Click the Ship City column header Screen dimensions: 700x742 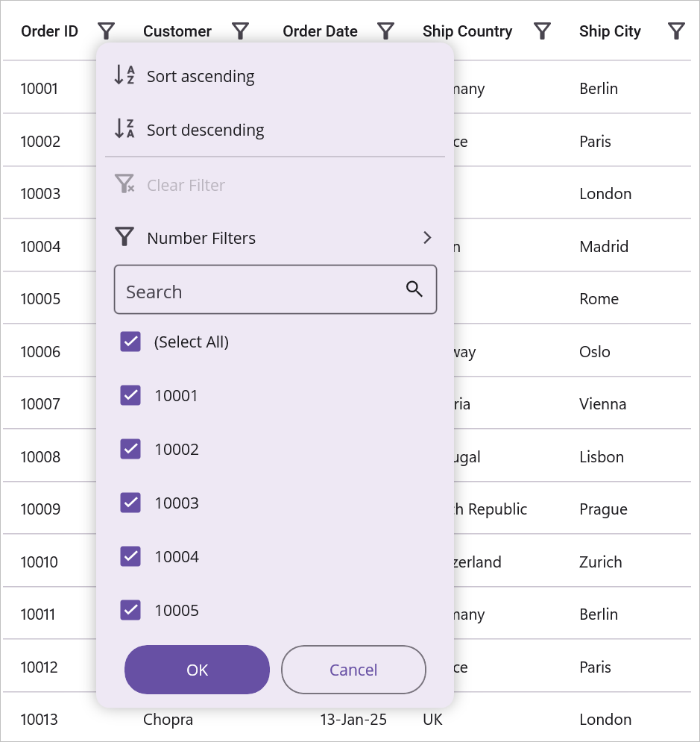coord(610,31)
